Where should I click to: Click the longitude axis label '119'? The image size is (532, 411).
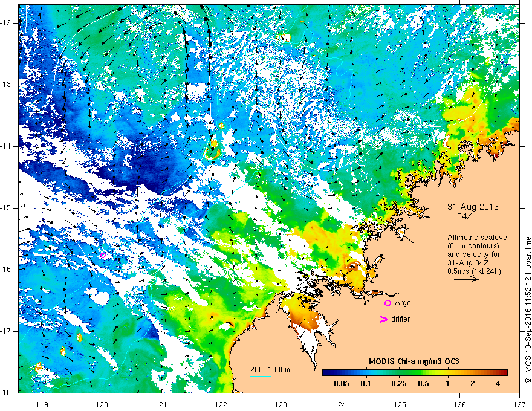42,404
